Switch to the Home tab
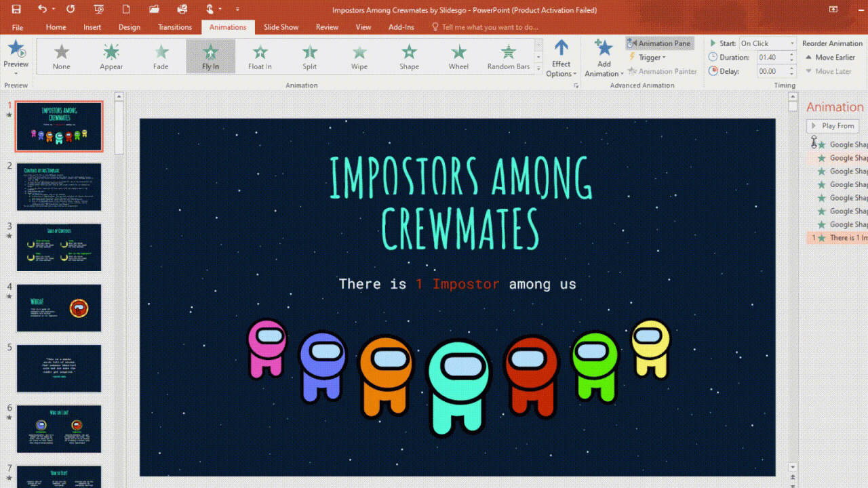The width and height of the screenshot is (868, 488). (56, 27)
